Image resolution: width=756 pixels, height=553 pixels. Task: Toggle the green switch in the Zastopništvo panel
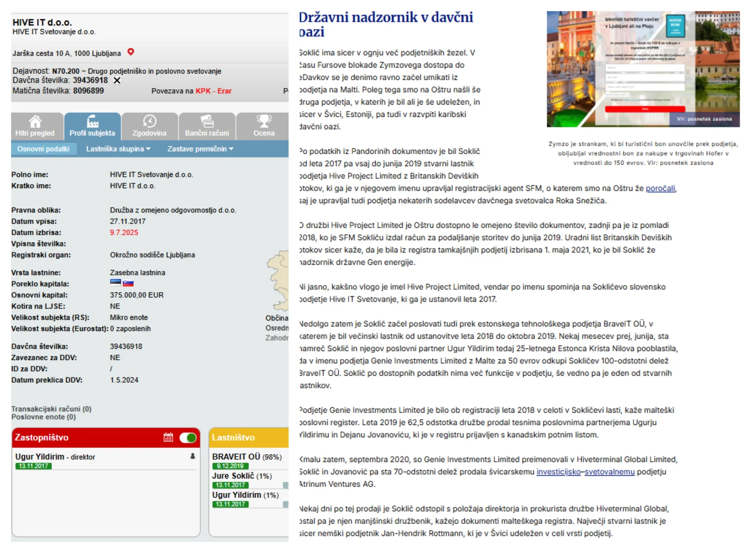point(188,438)
